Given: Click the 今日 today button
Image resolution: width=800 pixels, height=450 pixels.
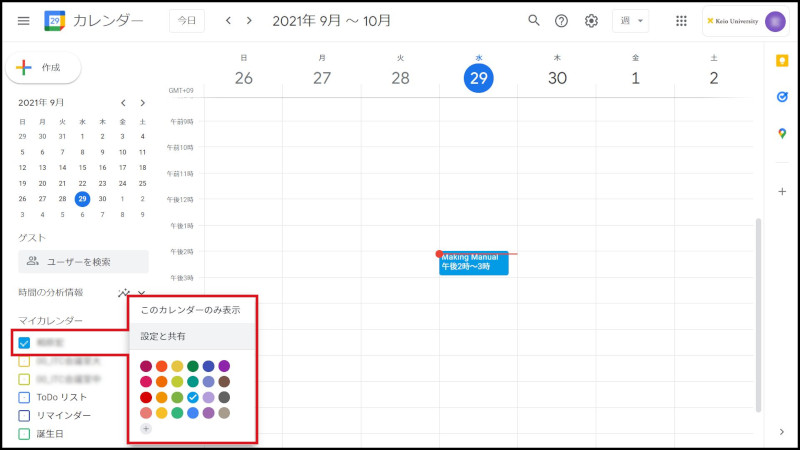Looking at the screenshot, I should click(186, 20).
